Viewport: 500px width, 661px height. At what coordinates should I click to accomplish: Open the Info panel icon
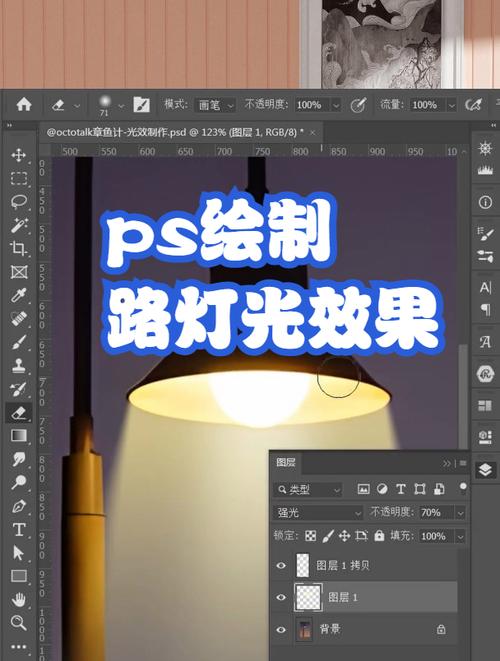click(x=485, y=202)
